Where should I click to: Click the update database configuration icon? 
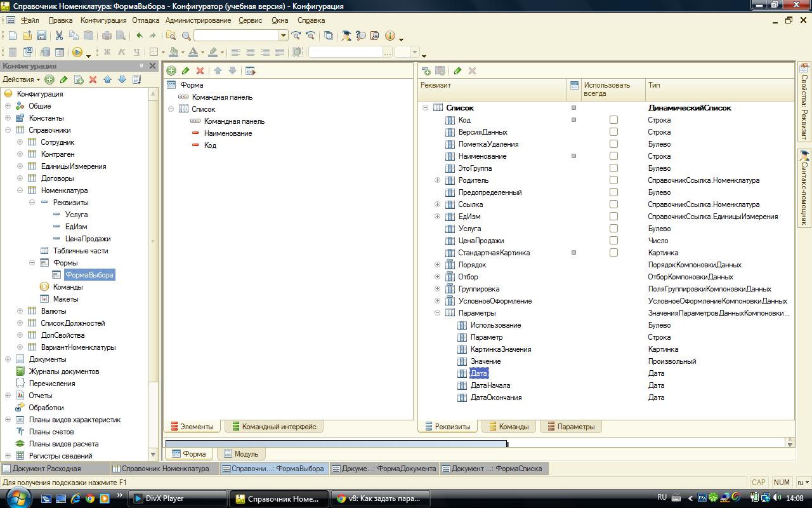click(45, 52)
